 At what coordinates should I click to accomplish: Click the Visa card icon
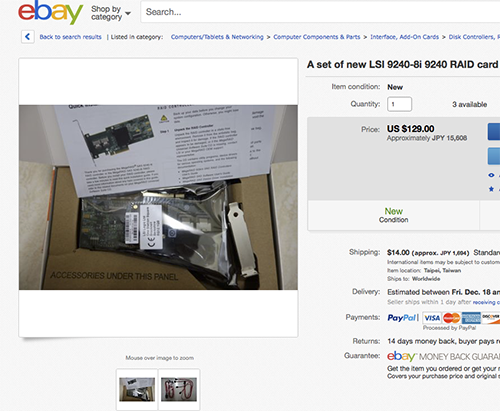click(432, 318)
